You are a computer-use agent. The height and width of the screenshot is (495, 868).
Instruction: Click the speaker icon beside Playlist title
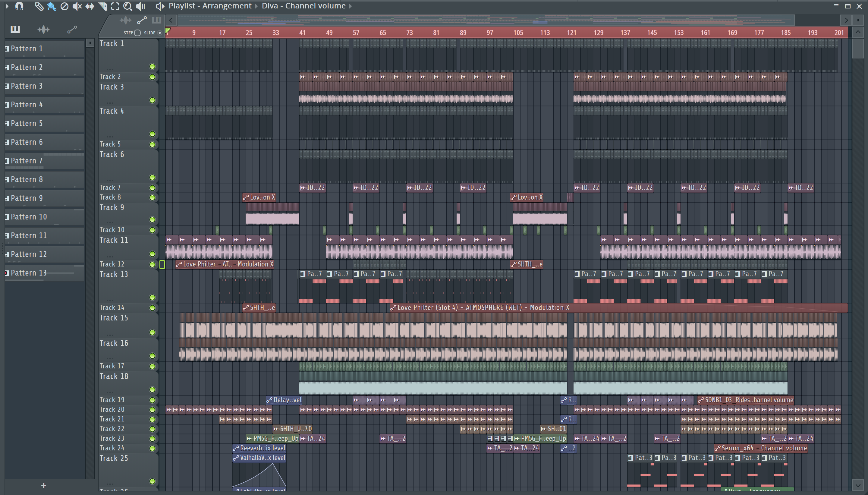tap(160, 6)
